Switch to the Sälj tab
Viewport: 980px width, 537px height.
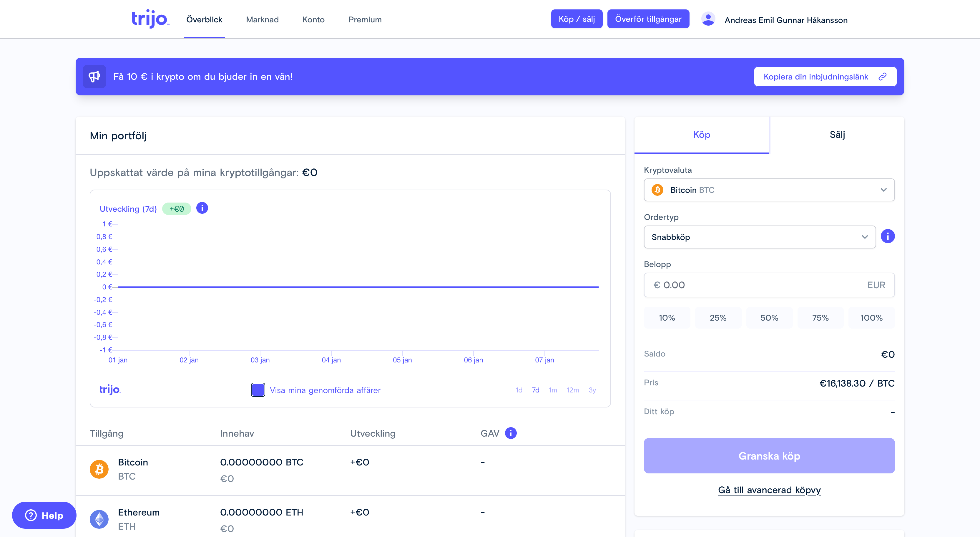point(837,135)
